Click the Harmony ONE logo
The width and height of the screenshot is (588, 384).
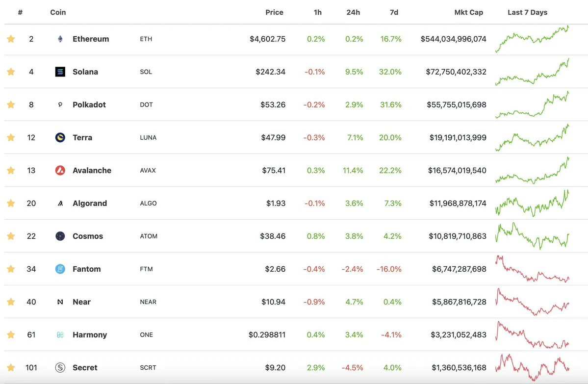[60, 334]
